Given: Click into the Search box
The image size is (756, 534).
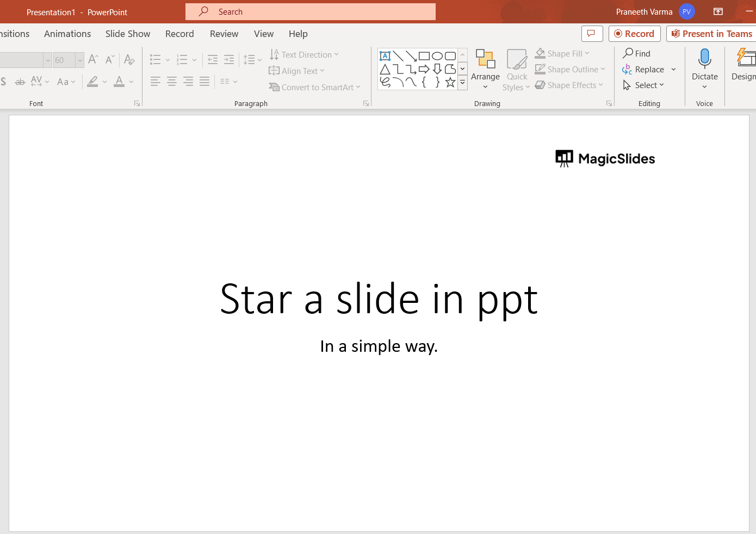Looking at the screenshot, I should click(311, 12).
